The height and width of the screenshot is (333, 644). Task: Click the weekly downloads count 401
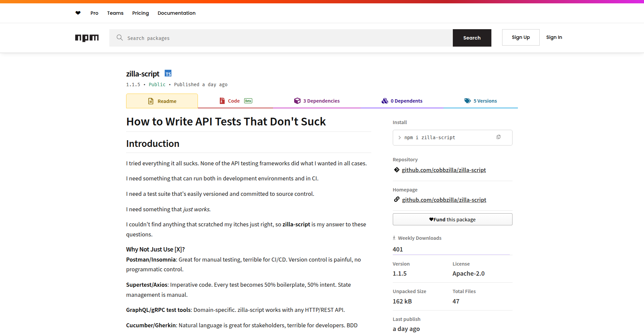(398, 249)
